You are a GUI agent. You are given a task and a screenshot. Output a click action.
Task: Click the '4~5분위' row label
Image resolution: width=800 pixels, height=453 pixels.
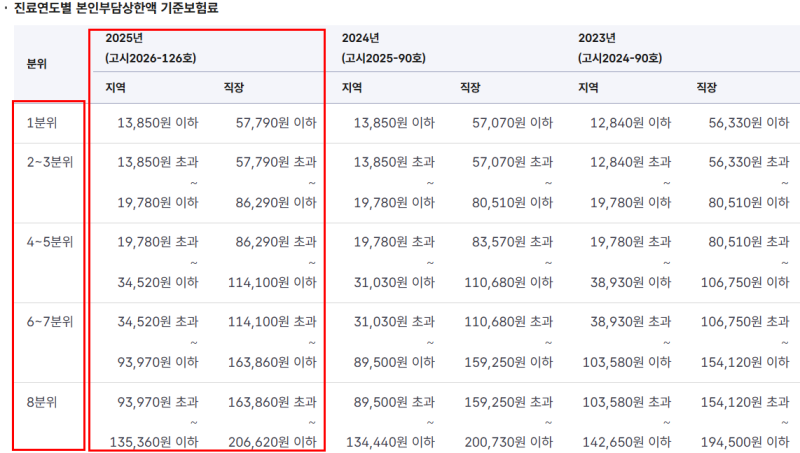pos(50,242)
